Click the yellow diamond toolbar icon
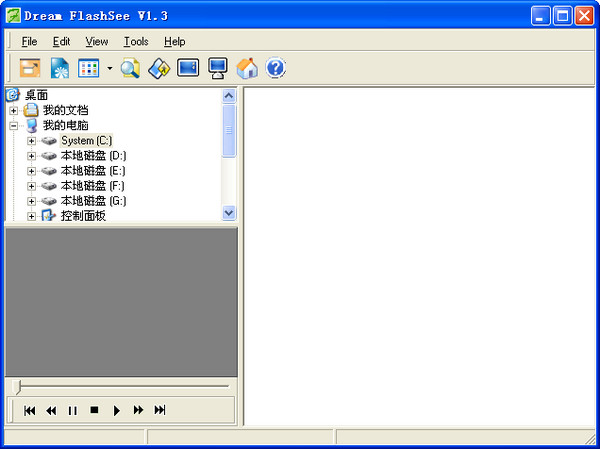 pos(159,68)
